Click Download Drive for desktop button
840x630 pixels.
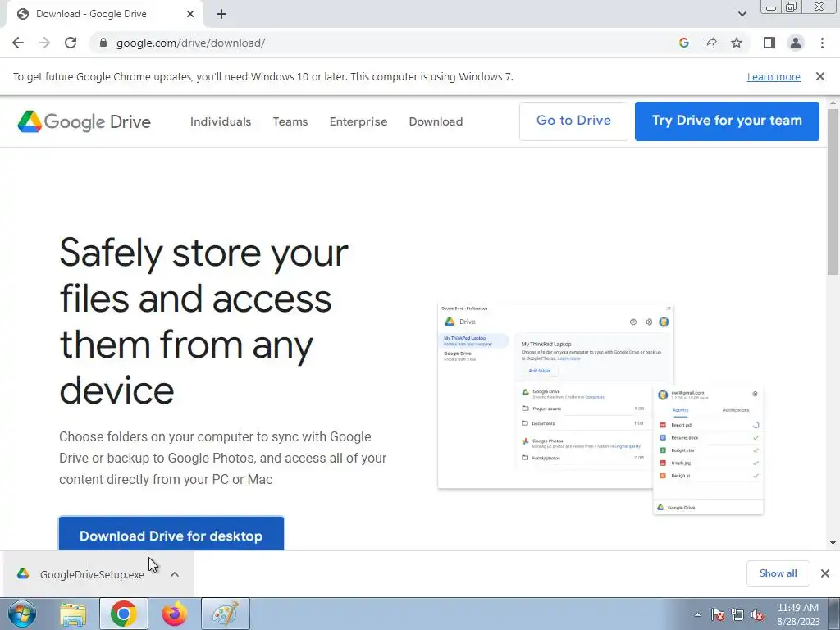[171, 534]
